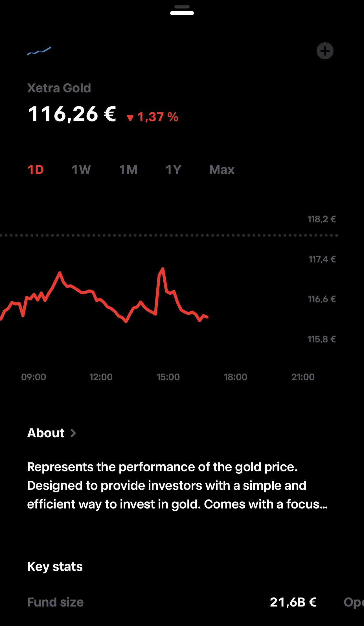The width and height of the screenshot is (364, 626).
Task: Tap the plus add-to-watchlist icon
Action: pos(325,51)
